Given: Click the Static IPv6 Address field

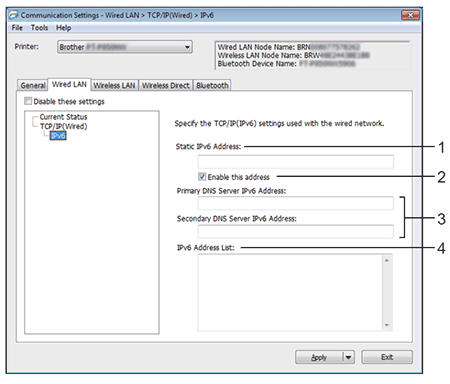Looking at the screenshot, I should 295,162.
